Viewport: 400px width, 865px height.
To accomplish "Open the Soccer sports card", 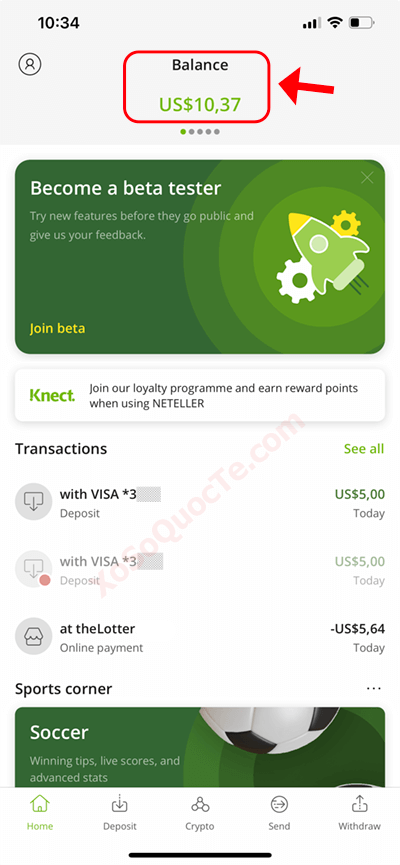I will click(x=200, y=747).
